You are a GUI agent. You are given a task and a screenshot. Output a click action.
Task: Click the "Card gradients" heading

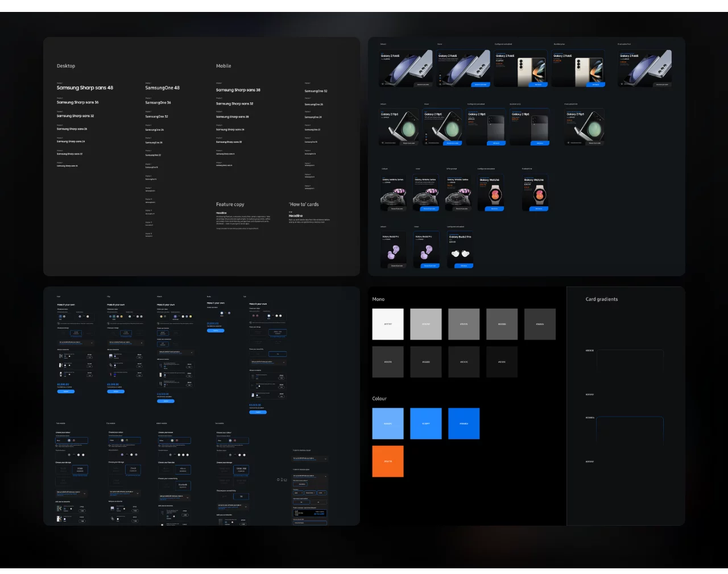coord(602,299)
